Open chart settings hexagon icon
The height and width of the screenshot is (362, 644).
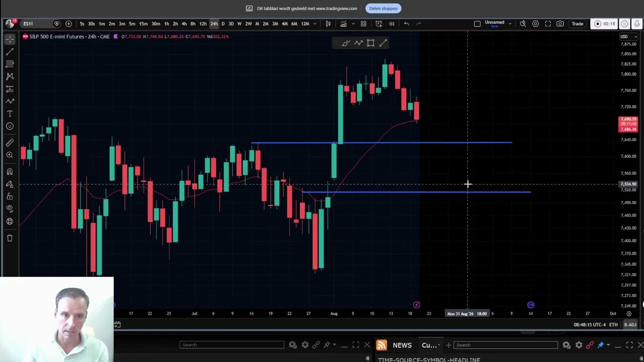tap(535, 24)
